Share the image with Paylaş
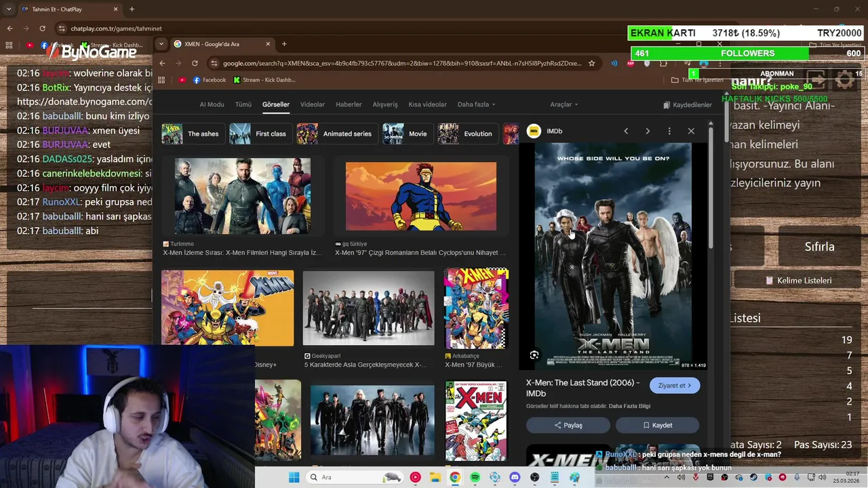The width and height of the screenshot is (868, 488). click(568, 425)
